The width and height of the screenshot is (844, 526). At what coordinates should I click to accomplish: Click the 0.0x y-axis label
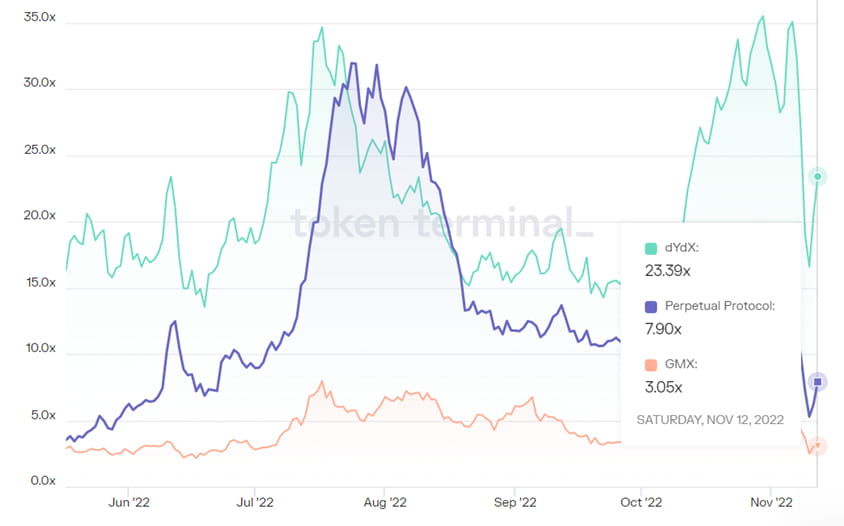[x=42, y=481]
